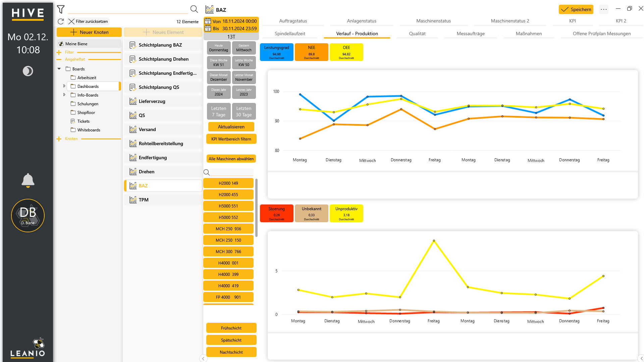Image resolution: width=644 pixels, height=362 pixels.
Task: Switch to the Maschinenstatus 2 tab
Action: [x=510, y=21]
